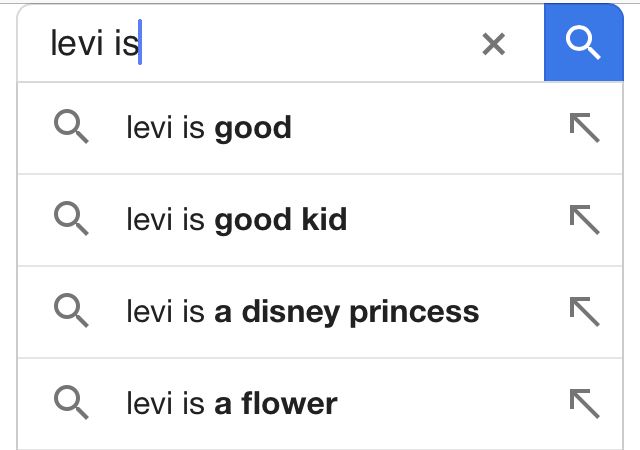
Task: Choose the 'levi is a flower' suggestion
Action: pos(320,404)
